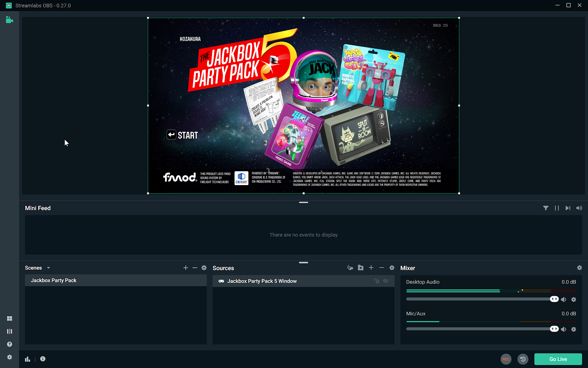Add a new scene with the plus icon
588x368 pixels.
(186, 268)
